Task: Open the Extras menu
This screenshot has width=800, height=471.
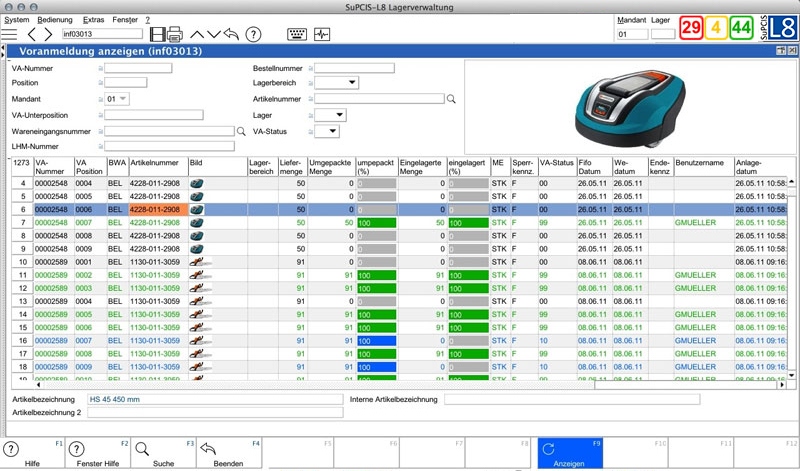Action: 93,20
